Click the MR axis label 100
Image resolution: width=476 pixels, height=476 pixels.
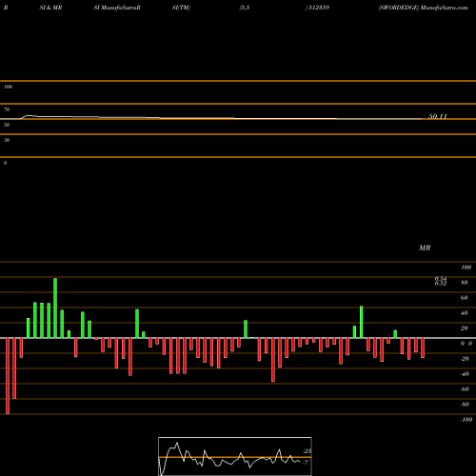click(x=466, y=268)
